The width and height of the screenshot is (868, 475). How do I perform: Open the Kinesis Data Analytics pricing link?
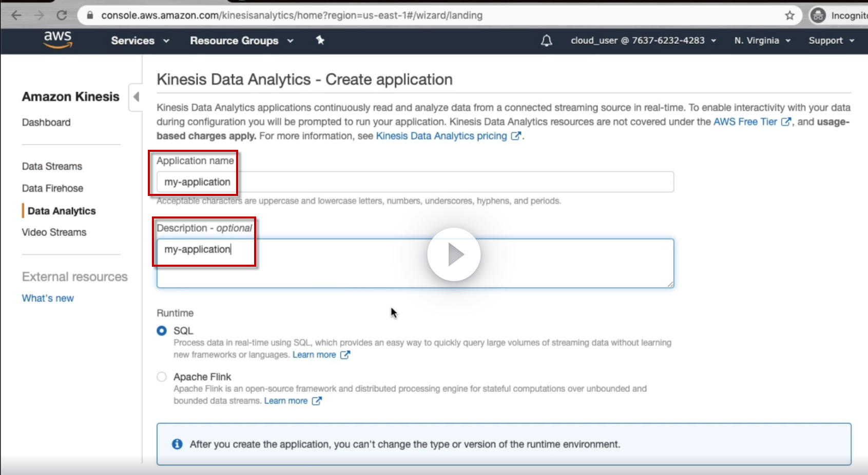coord(441,136)
